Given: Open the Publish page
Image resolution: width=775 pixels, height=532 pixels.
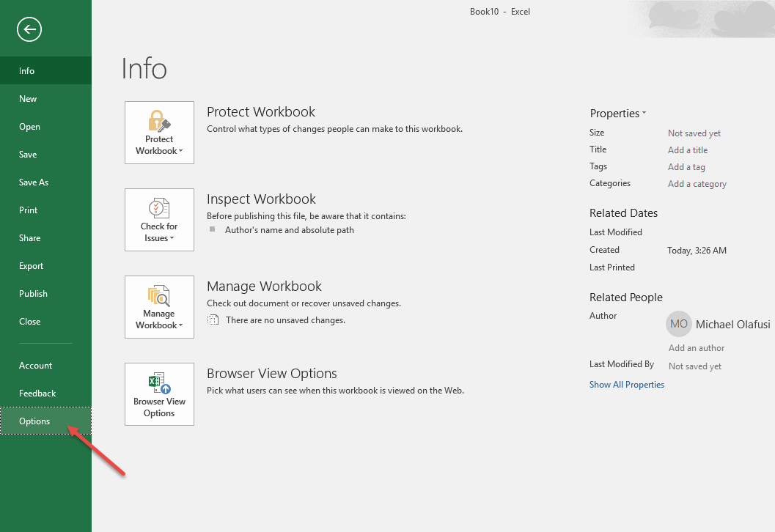Looking at the screenshot, I should coord(45,293).
